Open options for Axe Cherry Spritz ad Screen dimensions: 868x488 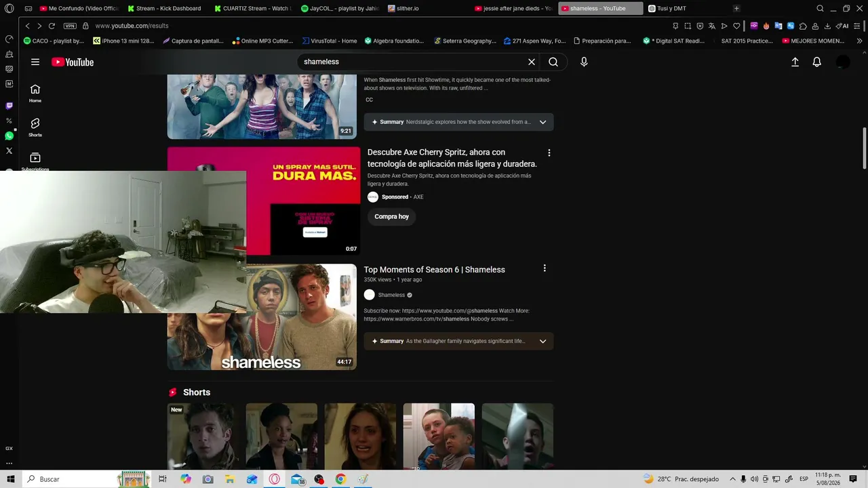point(549,152)
